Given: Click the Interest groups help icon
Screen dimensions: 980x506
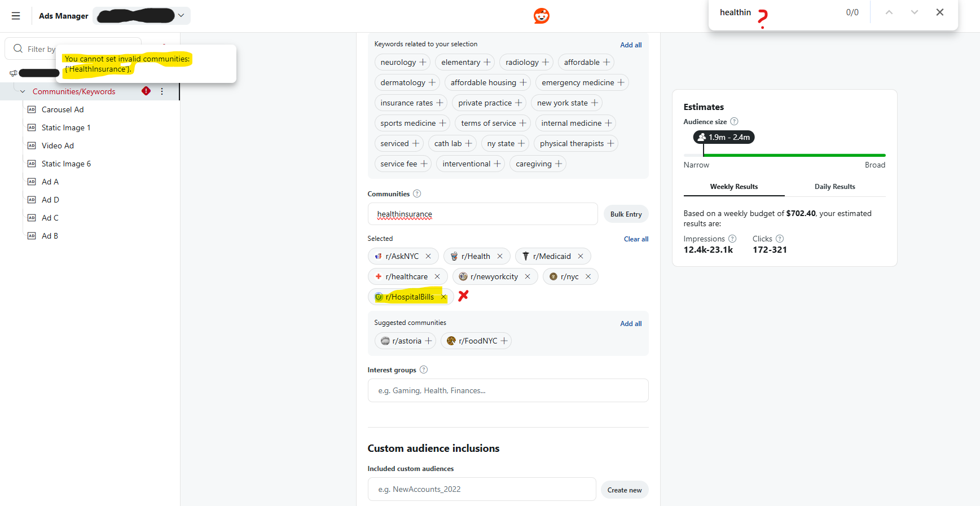Looking at the screenshot, I should tap(424, 369).
